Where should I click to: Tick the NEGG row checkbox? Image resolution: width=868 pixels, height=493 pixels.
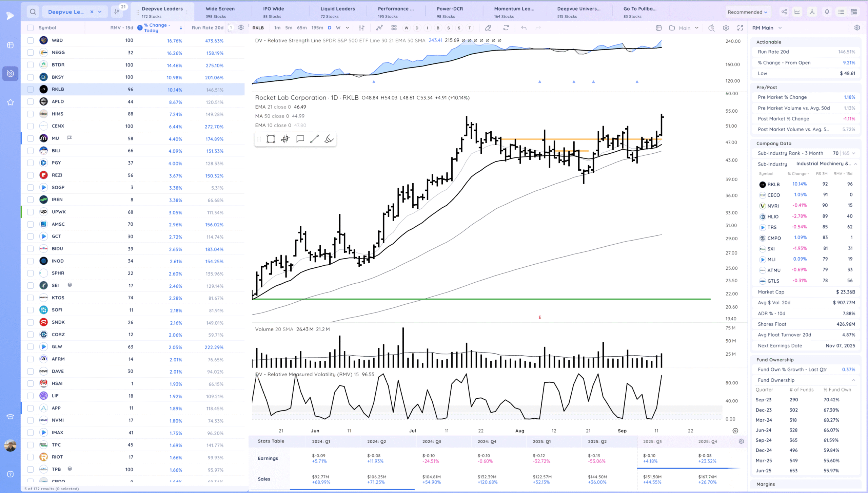click(31, 53)
